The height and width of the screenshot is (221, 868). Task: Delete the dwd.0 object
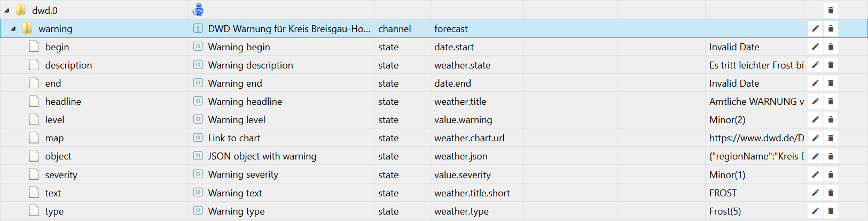831,10
